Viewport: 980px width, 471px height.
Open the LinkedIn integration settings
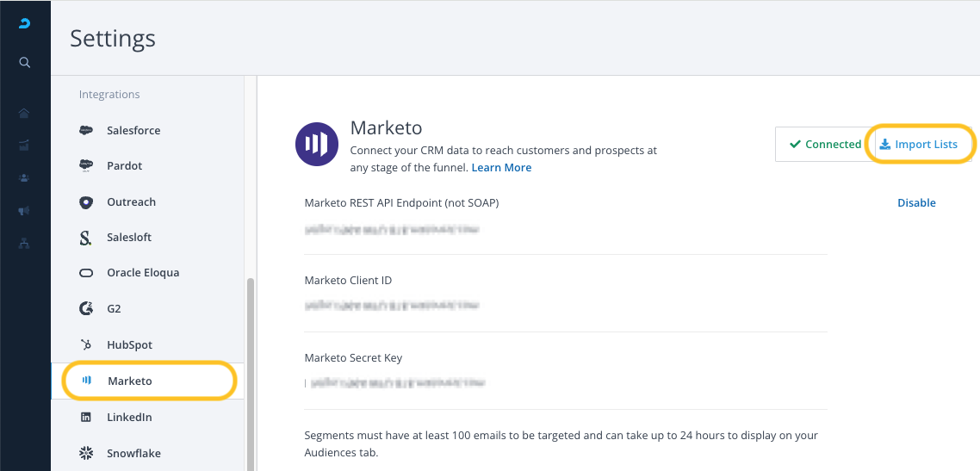pyautogui.click(x=129, y=418)
